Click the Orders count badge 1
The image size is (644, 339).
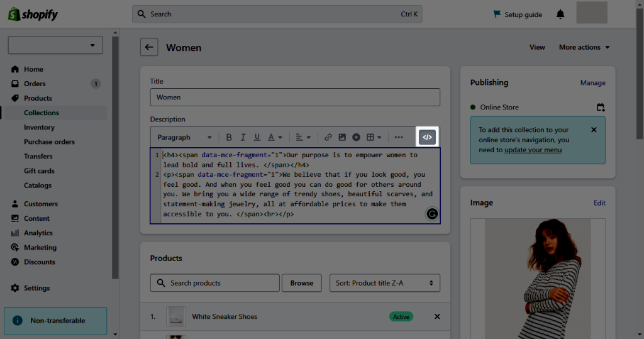(x=96, y=84)
